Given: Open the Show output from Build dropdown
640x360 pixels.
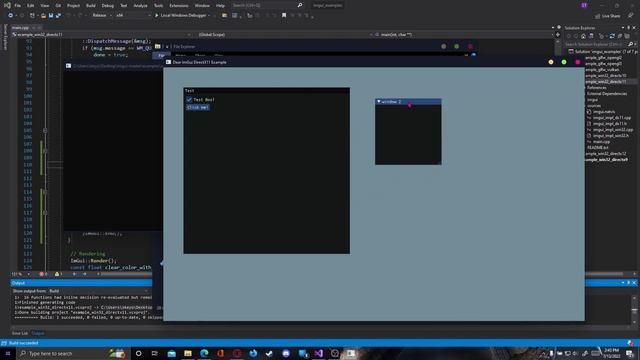Looking at the screenshot, I should tap(98, 291).
